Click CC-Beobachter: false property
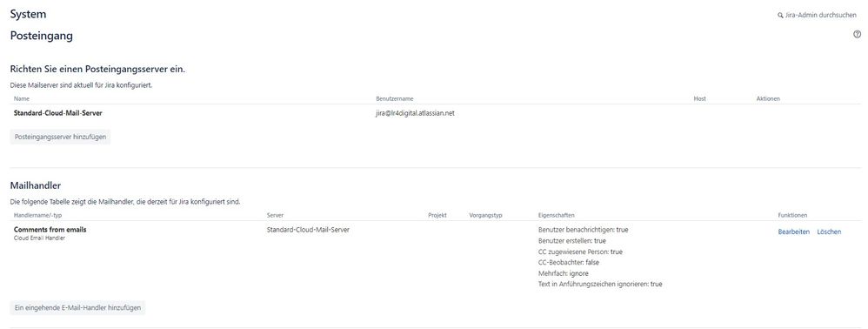 [569, 263]
